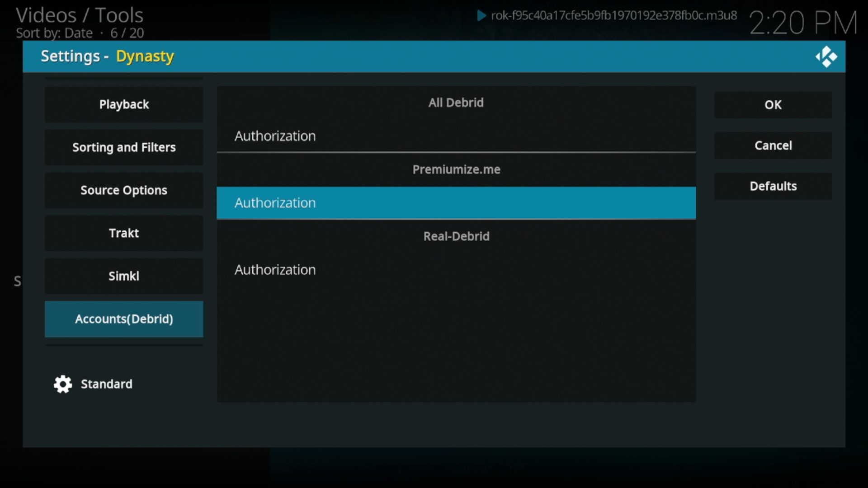Select the Accounts(Debrid) category

pyautogui.click(x=124, y=319)
